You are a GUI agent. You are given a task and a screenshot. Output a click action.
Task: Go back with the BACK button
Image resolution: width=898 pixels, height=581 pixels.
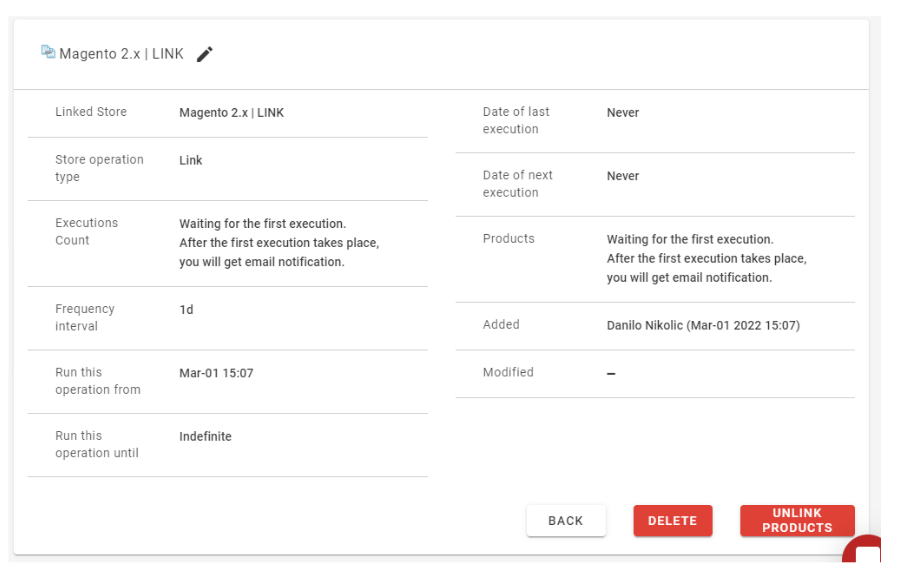[x=566, y=520]
